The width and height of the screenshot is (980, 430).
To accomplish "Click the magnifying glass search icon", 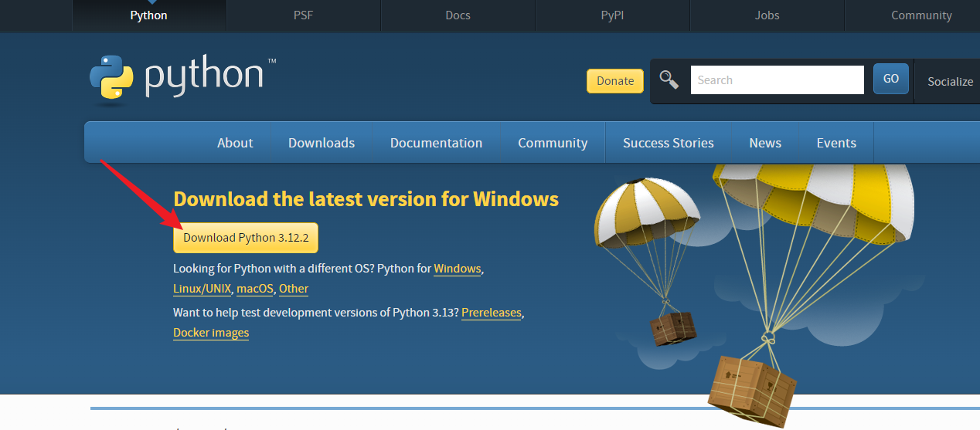I will click(669, 80).
